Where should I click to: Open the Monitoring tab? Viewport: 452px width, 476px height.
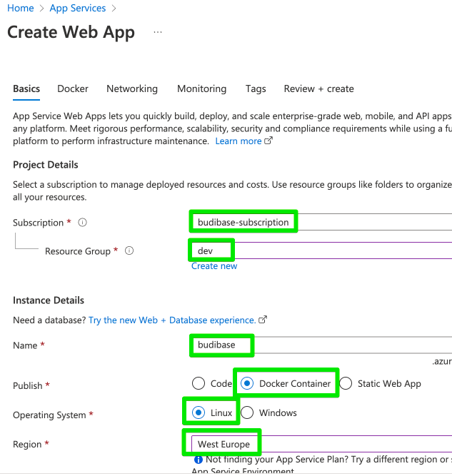201,88
